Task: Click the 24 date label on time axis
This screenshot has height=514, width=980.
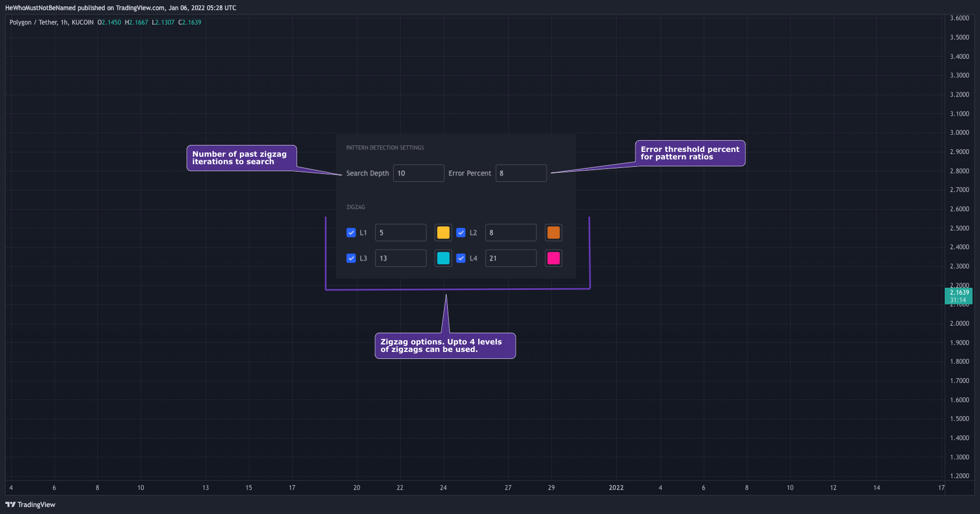Action: coord(444,488)
